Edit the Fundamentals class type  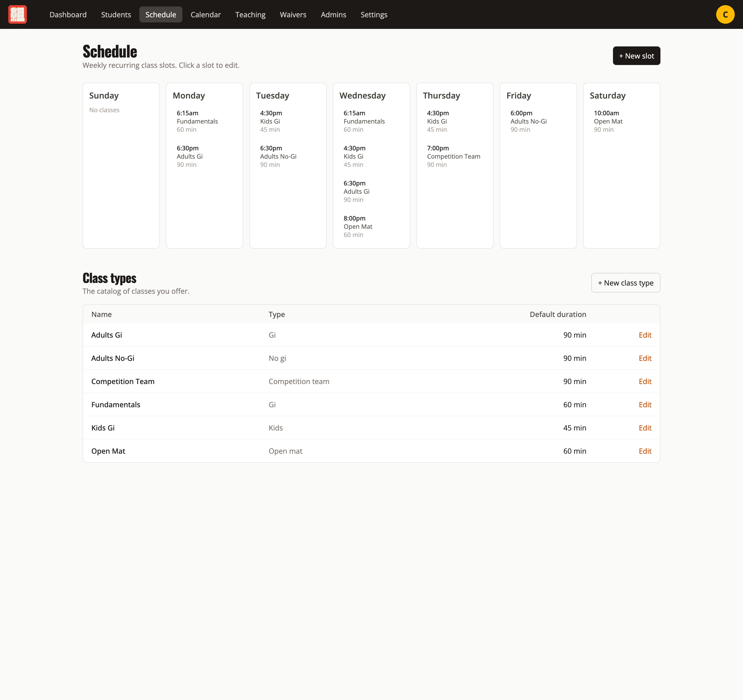(x=645, y=404)
